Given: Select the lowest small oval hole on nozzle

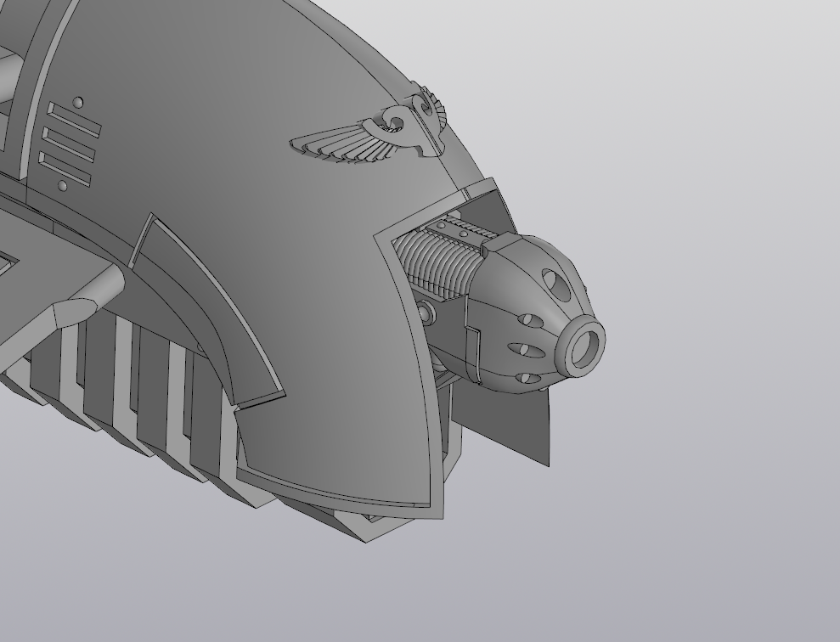Looking at the screenshot, I should [x=525, y=378].
